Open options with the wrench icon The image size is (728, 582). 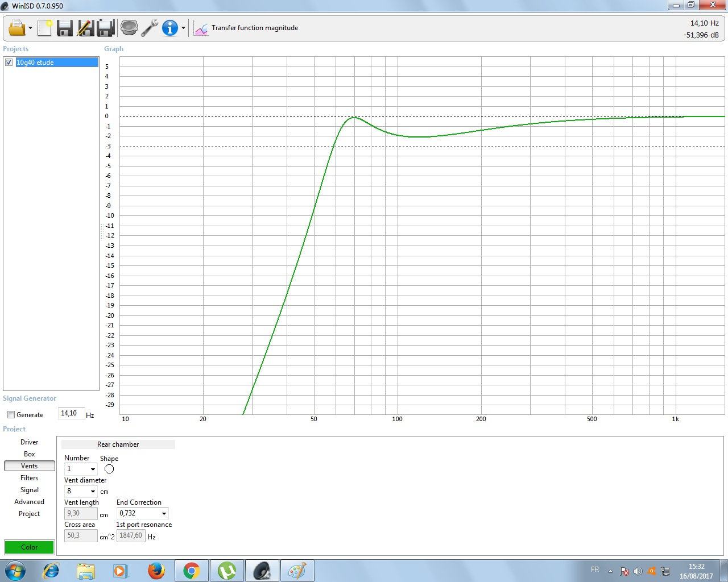click(x=150, y=28)
